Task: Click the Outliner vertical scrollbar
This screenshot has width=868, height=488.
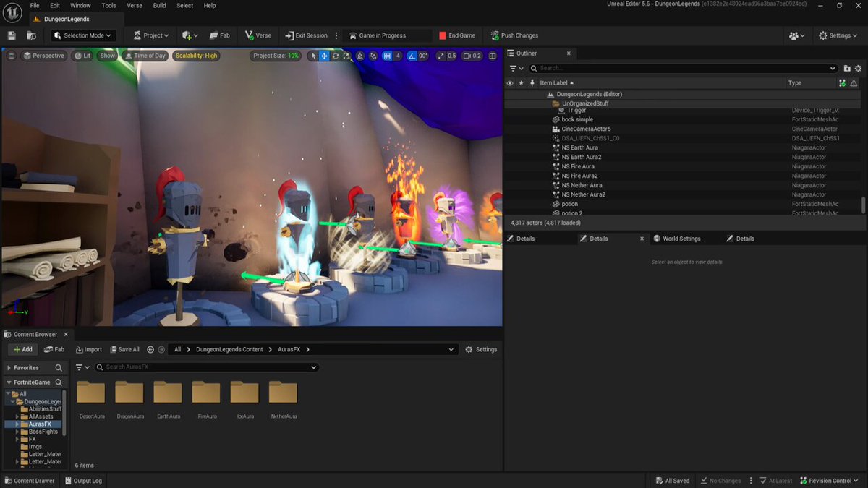Action: click(863, 205)
